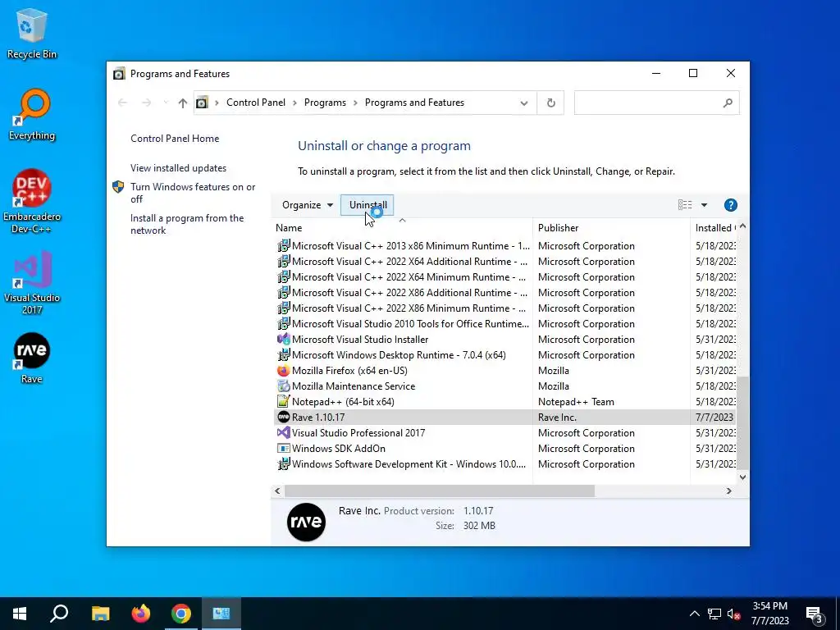Click the Windows Start button
Screen dimensions: 840x630
pyautogui.click(x=20, y=614)
